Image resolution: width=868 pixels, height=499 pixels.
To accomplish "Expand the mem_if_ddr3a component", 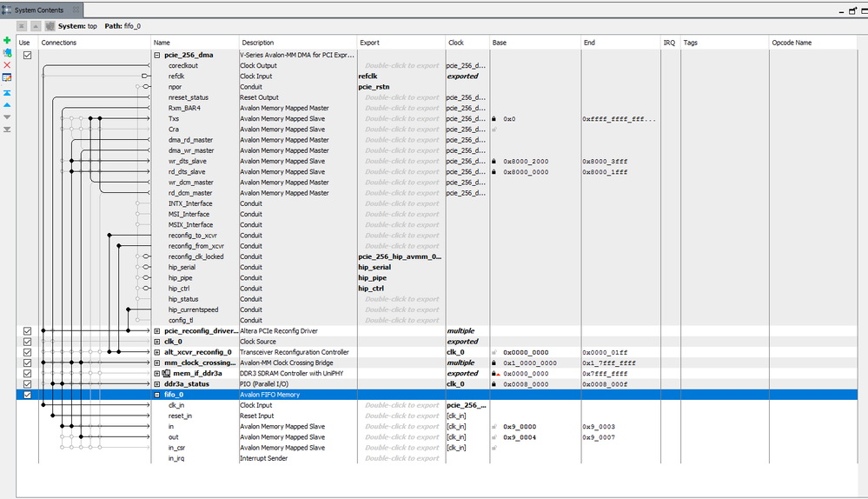I will (157, 373).
